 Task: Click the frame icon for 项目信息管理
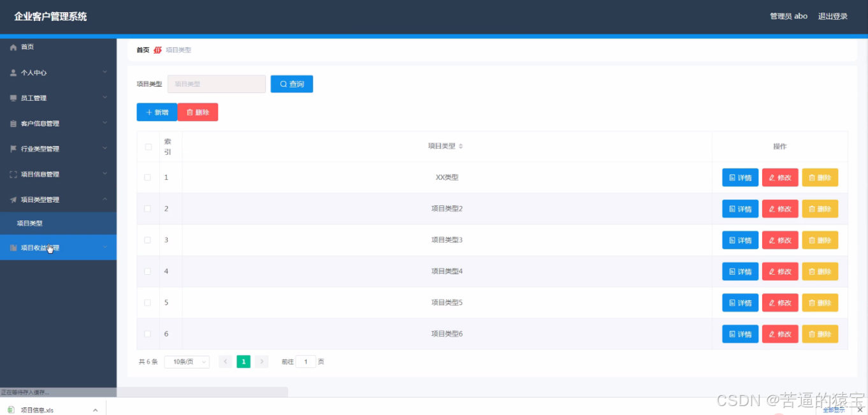13,174
